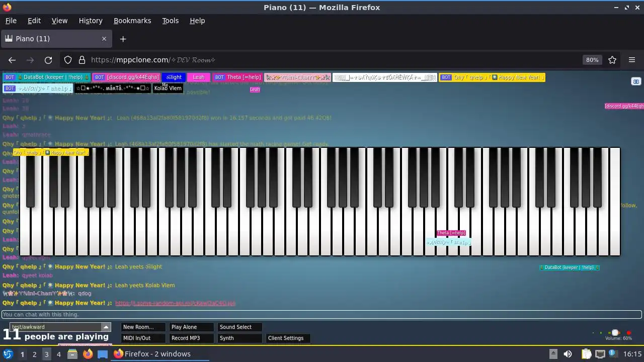The width and height of the screenshot is (644, 362).
Task: Open the View menu
Action: tap(59, 21)
